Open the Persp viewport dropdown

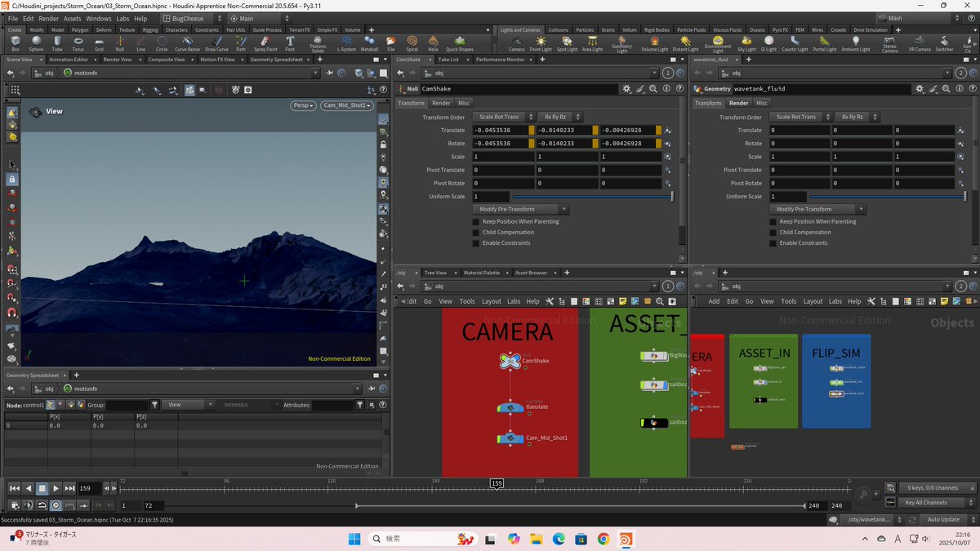tap(303, 105)
